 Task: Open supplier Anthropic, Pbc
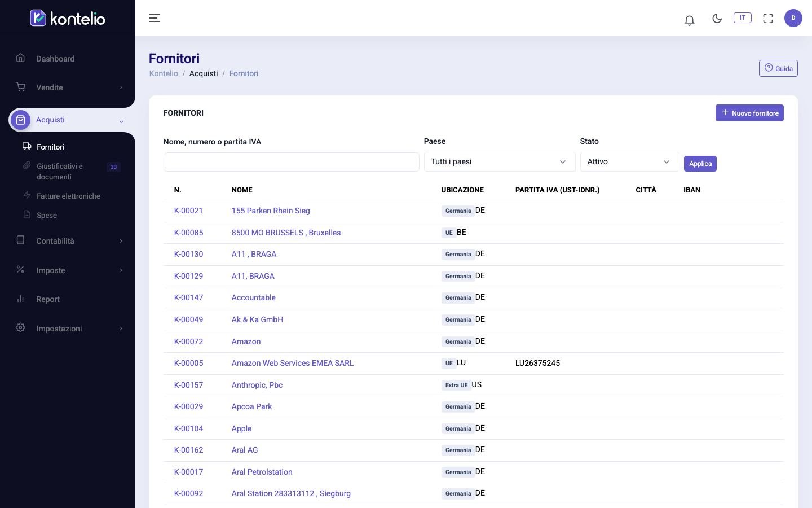point(257,385)
